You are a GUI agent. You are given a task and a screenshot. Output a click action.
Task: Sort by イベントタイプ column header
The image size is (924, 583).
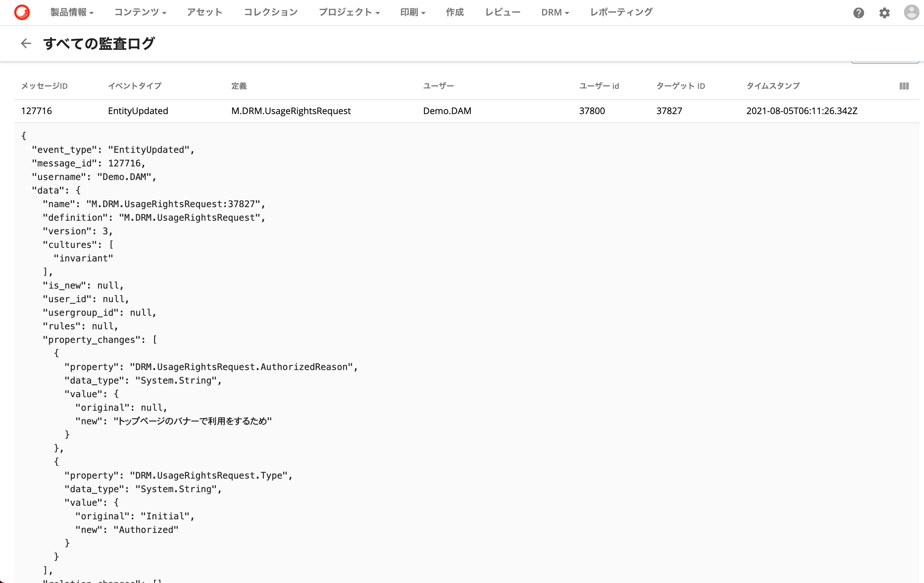click(135, 86)
